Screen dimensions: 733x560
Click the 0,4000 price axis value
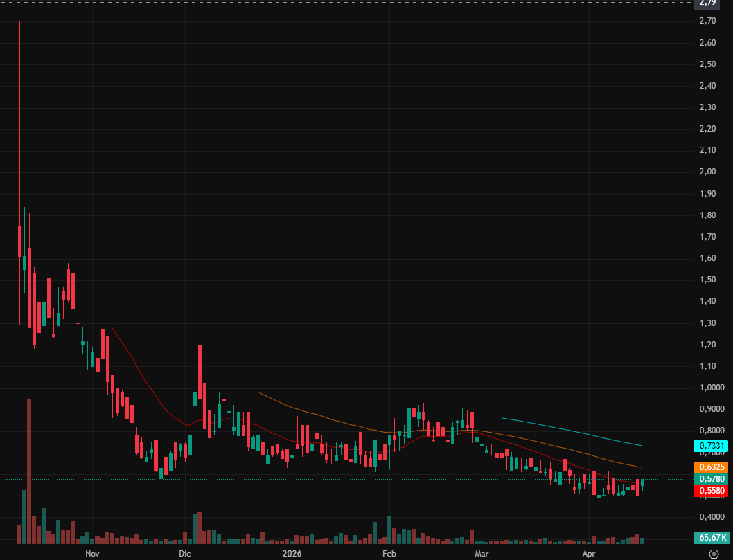[712, 516]
